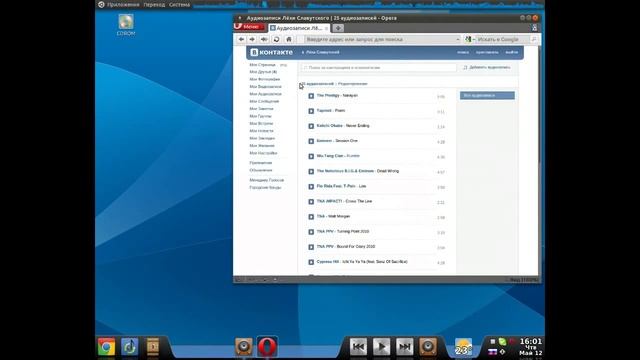640x360 pixels.
Task: Close the Аудиозаписи browser tab
Action: pos(326,28)
